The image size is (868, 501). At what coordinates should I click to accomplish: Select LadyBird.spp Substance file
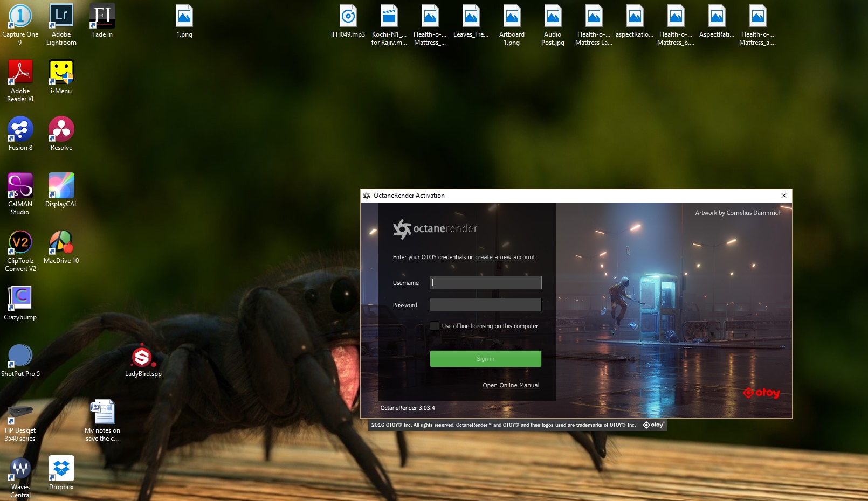click(x=143, y=360)
